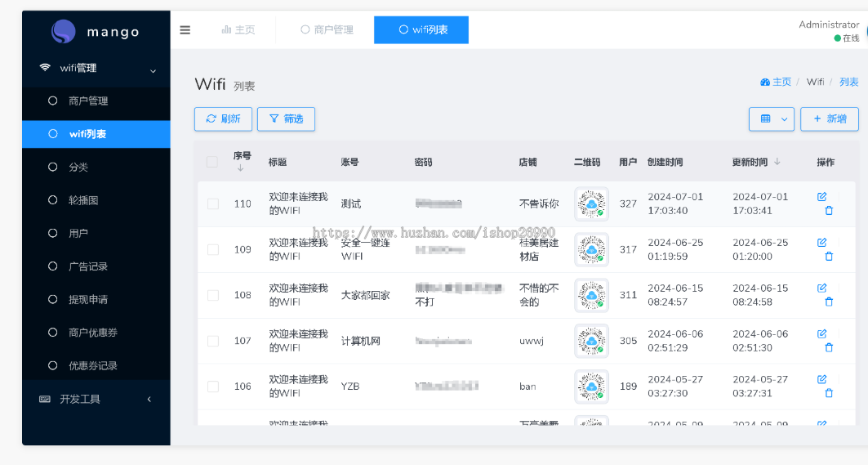This screenshot has height=465, width=868.
Task: Click the uwwj shop cell in row 107
Action: coord(532,341)
